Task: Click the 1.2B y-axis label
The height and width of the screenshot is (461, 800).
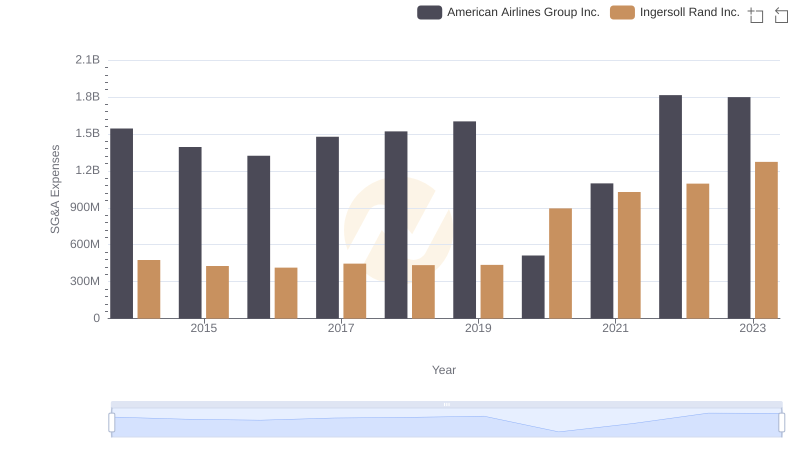Action: 88,170
